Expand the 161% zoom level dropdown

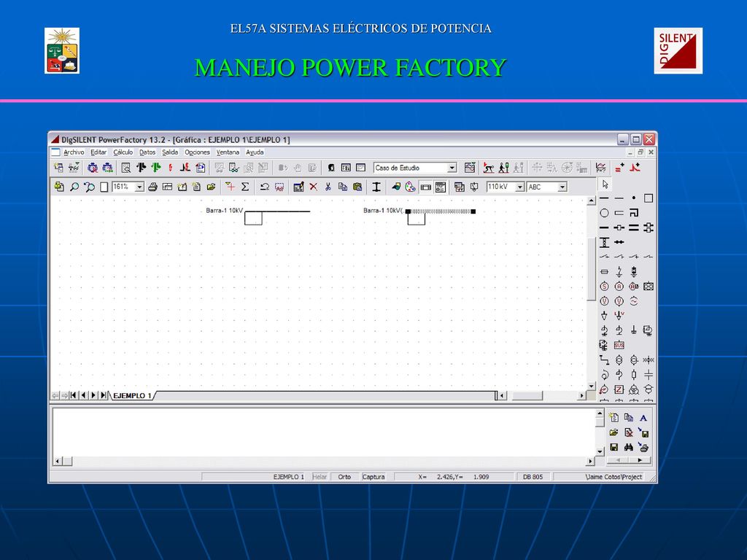(139, 187)
